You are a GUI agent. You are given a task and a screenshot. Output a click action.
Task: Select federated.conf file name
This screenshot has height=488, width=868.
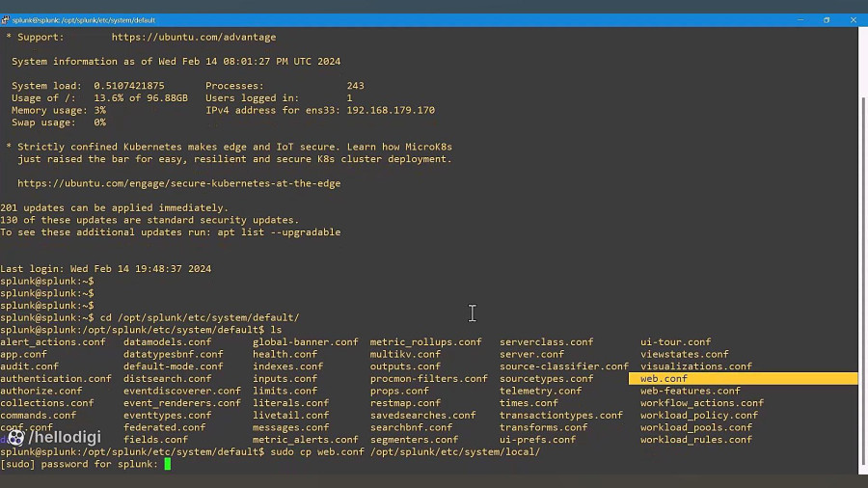164,427
